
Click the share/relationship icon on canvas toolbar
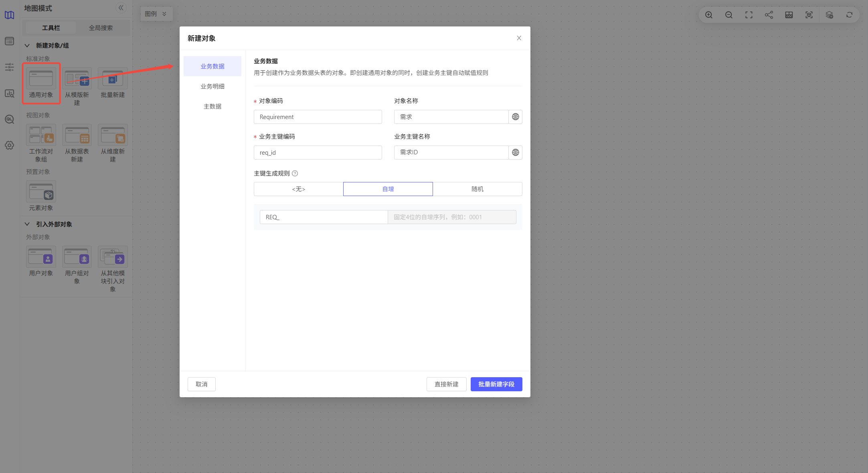tap(769, 15)
